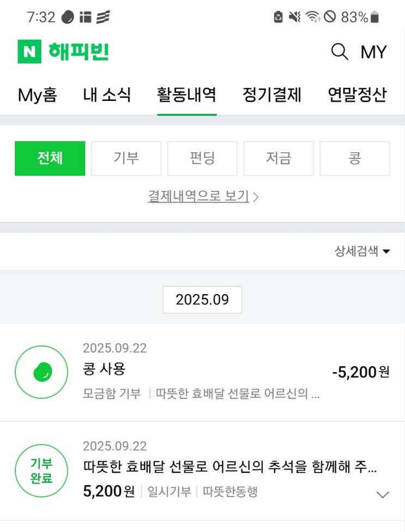The height and width of the screenshot is (532, 405).
Task: Open the 콩 사용 -5,200원 entry
Action: [218, 371]
